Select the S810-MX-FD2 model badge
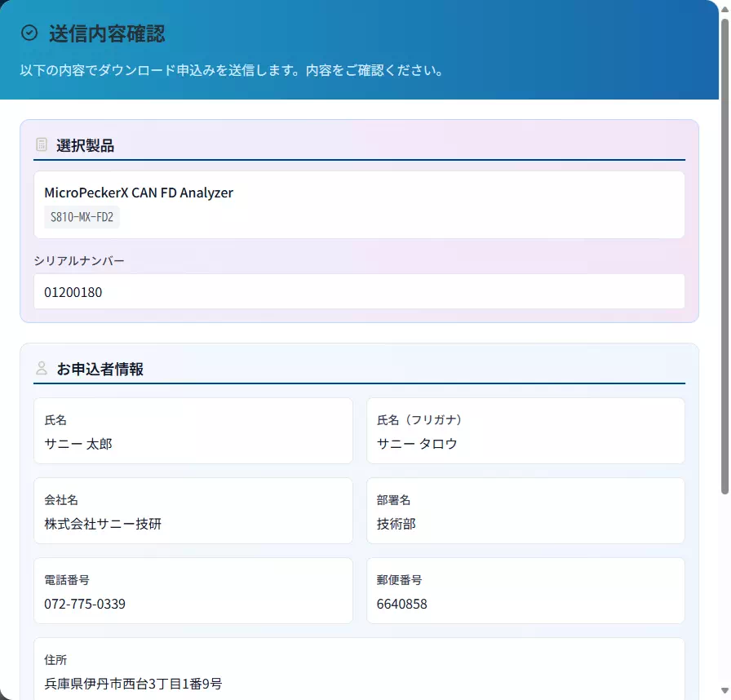This screenshot has width=731, height=700. click(x=81, y=217)
